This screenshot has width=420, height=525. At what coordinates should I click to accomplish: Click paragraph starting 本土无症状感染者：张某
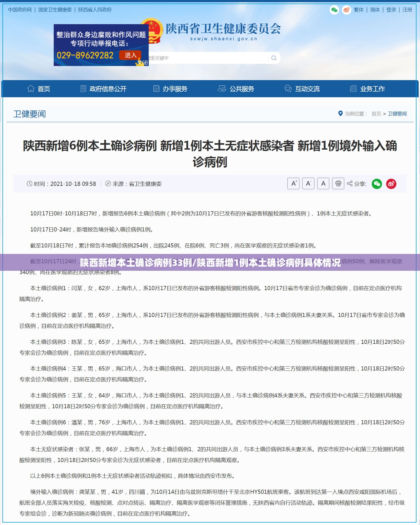point(212,455)
